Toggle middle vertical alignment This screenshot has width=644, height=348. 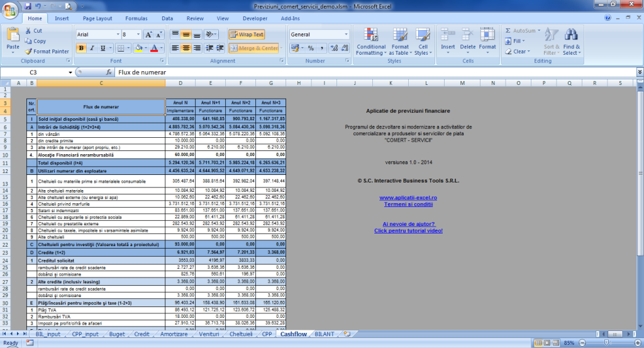pyautogui.click(x=186, y=34)
